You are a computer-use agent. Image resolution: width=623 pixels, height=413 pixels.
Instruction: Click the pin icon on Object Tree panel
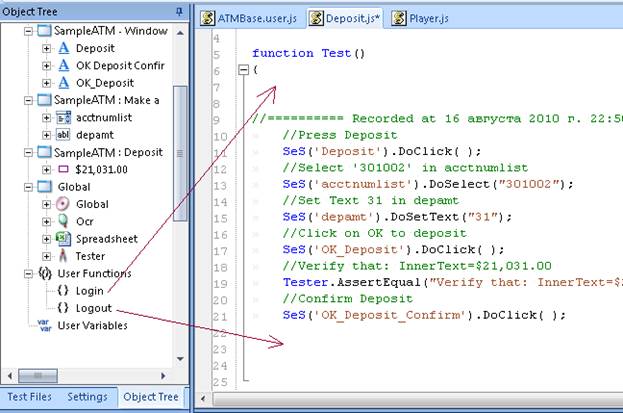179,12
